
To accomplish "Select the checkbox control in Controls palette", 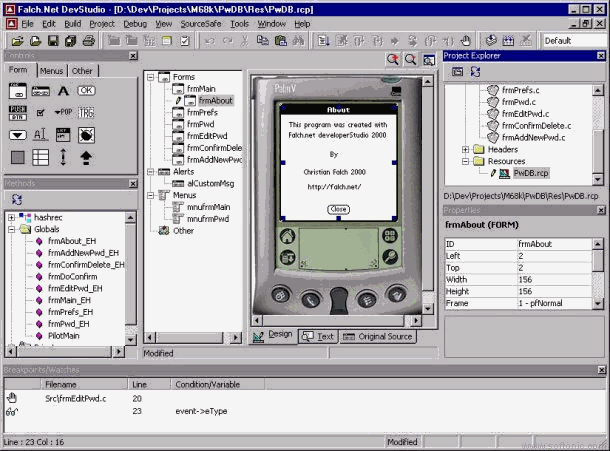I will coord(41,112).
